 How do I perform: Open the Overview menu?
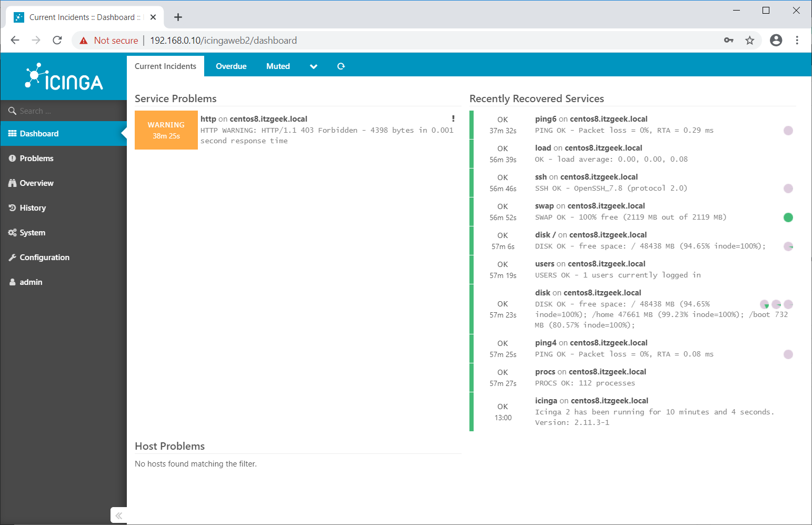click(x=64, y=183)
